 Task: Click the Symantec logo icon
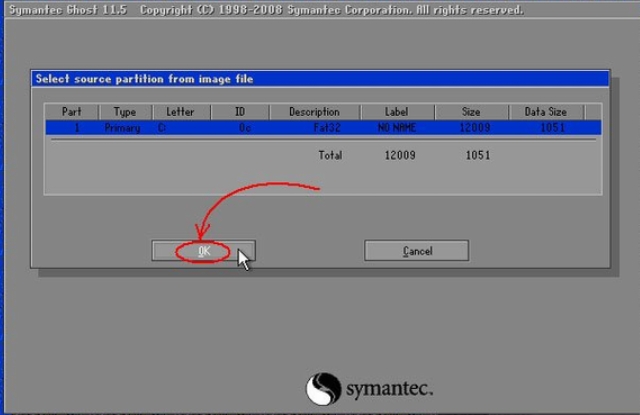323,388
